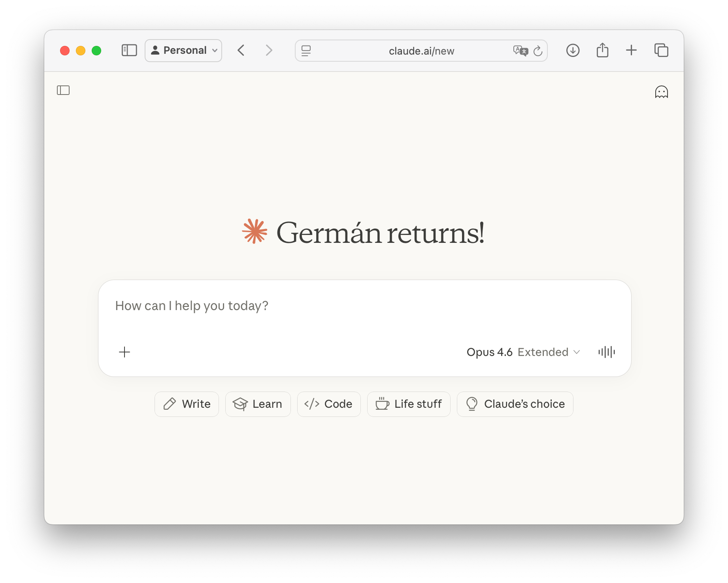Expand the Claude sidebar panel
728x583 pixels.
[x=63, y=90]
